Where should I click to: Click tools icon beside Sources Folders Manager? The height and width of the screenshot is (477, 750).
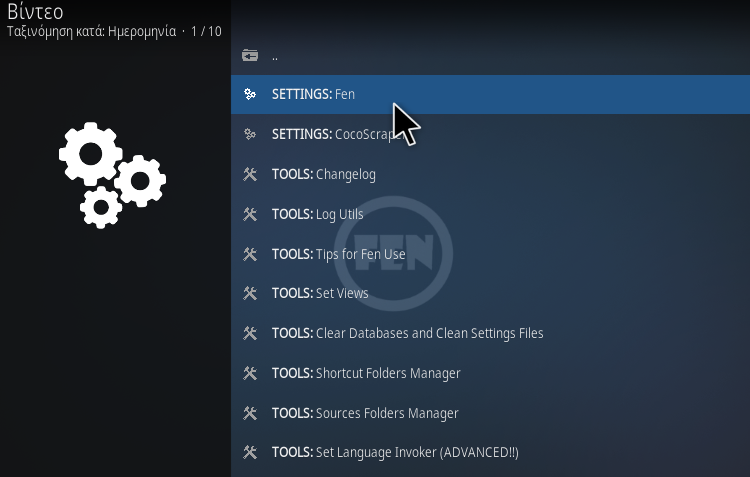250,413
